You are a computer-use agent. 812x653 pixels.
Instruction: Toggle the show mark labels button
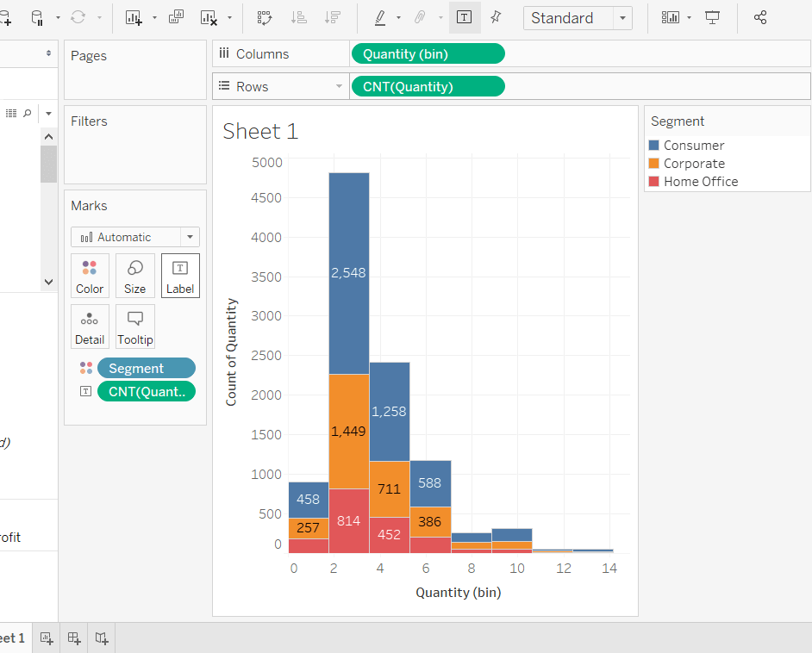(x=464, y=17)
